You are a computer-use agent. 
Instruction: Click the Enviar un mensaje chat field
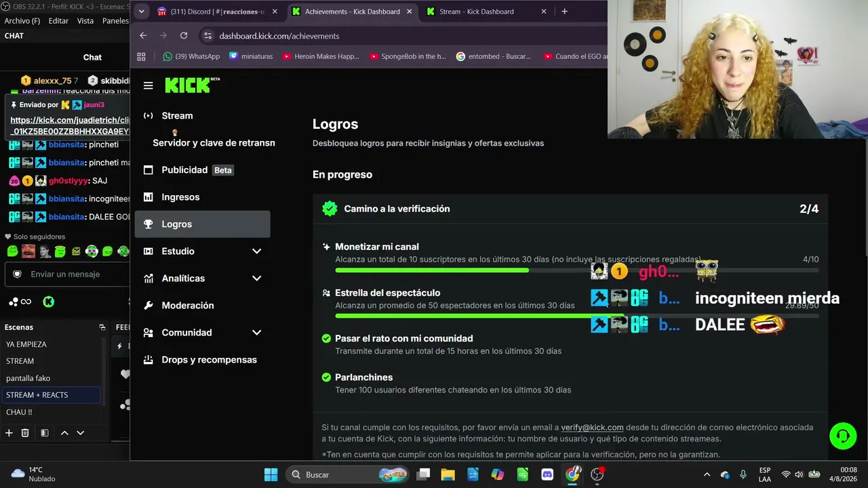coord(68,274)
